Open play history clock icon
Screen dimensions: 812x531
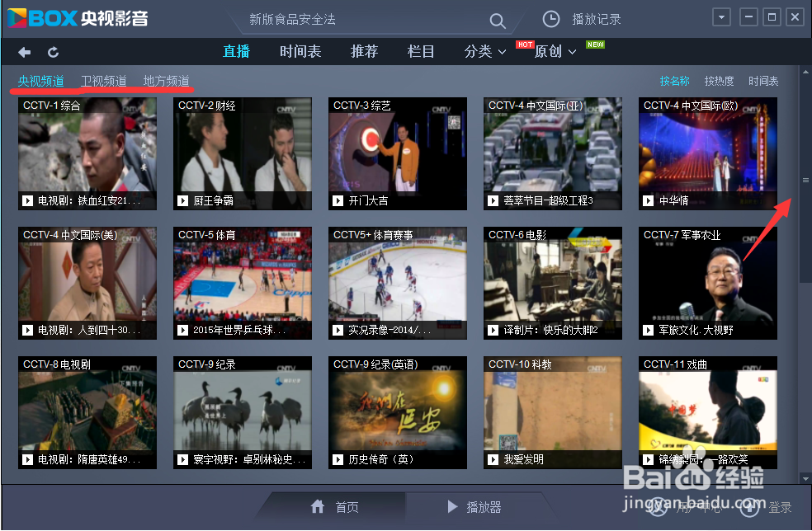pos(550,19)
